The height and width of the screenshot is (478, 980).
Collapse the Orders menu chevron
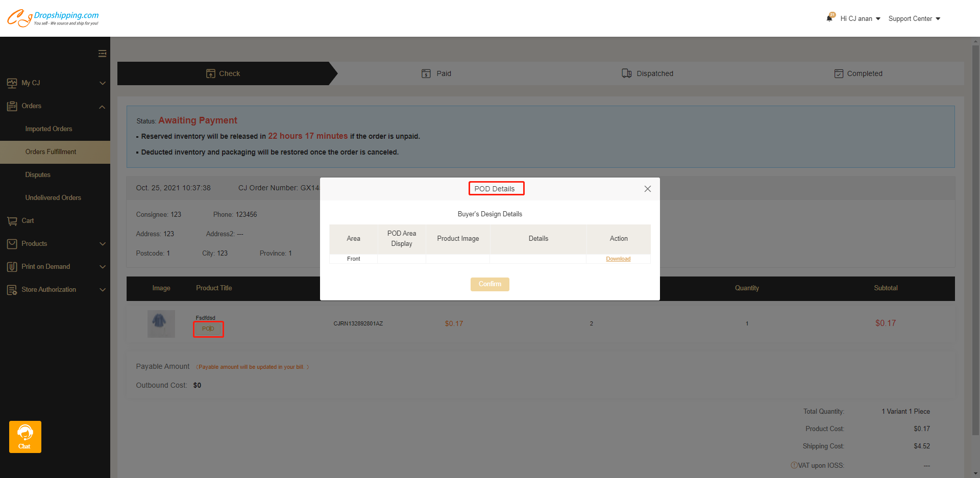[x=102, y=107]
